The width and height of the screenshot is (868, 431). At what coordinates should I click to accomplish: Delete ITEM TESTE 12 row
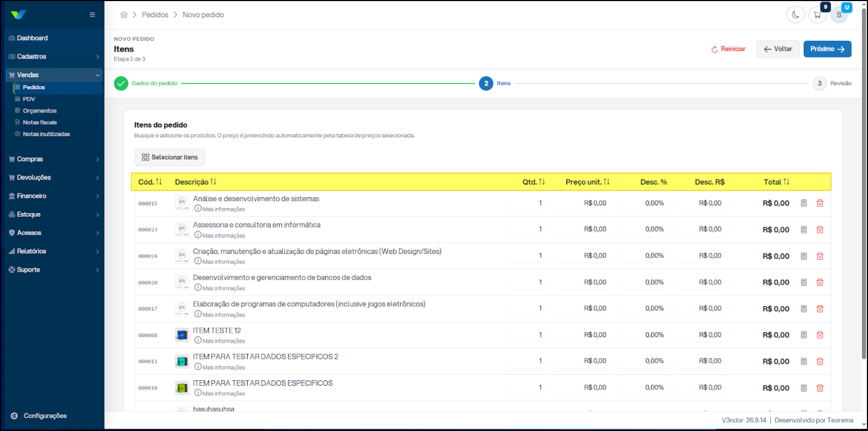tap(820, 335)
